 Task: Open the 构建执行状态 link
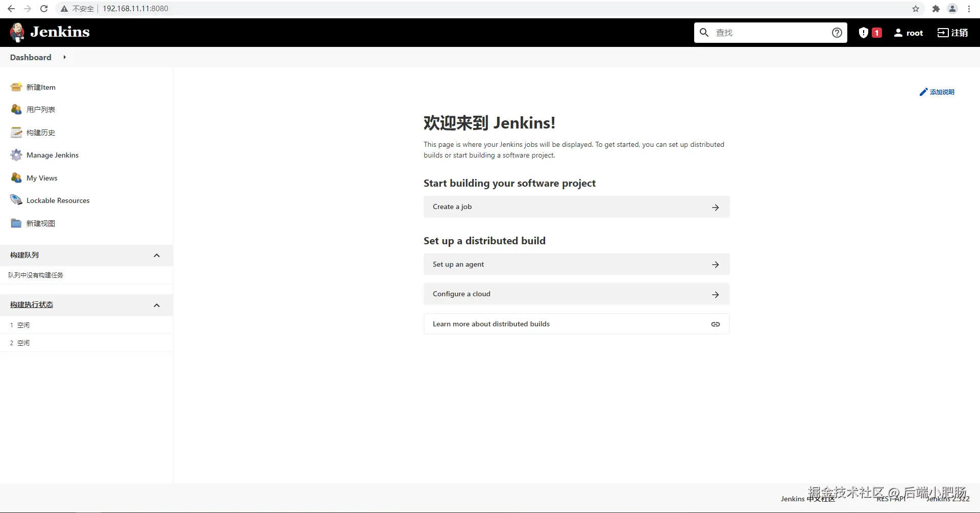click(32, 304)
